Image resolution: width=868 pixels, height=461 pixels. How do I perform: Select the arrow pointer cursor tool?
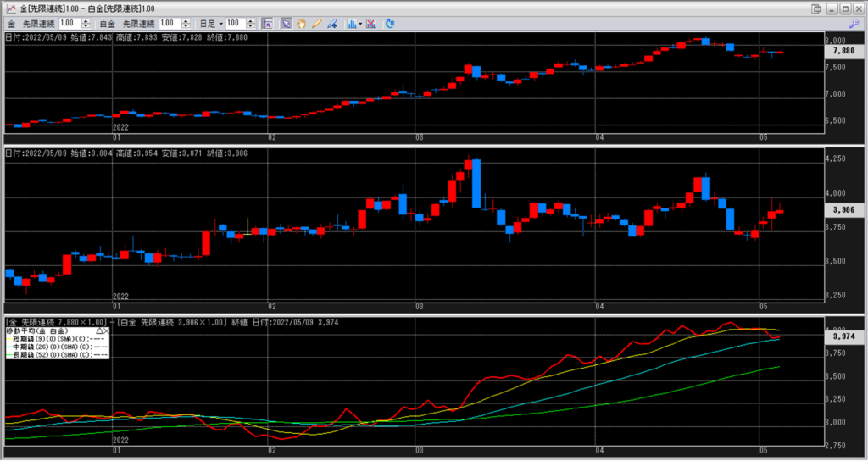coord(287,23)
